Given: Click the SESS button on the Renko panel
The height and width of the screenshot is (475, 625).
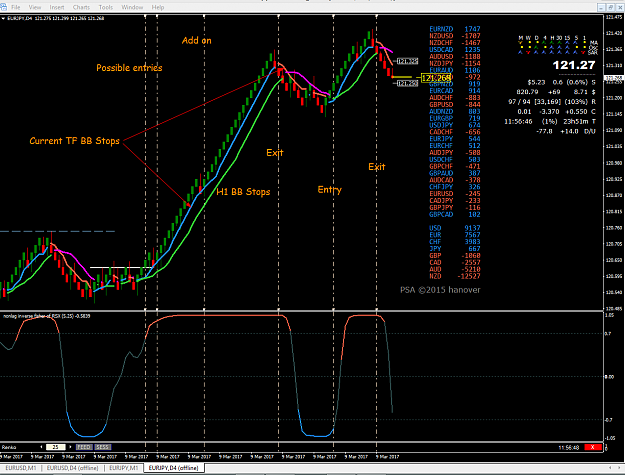Looking at the screenshot, I should (x=102, y=447).
